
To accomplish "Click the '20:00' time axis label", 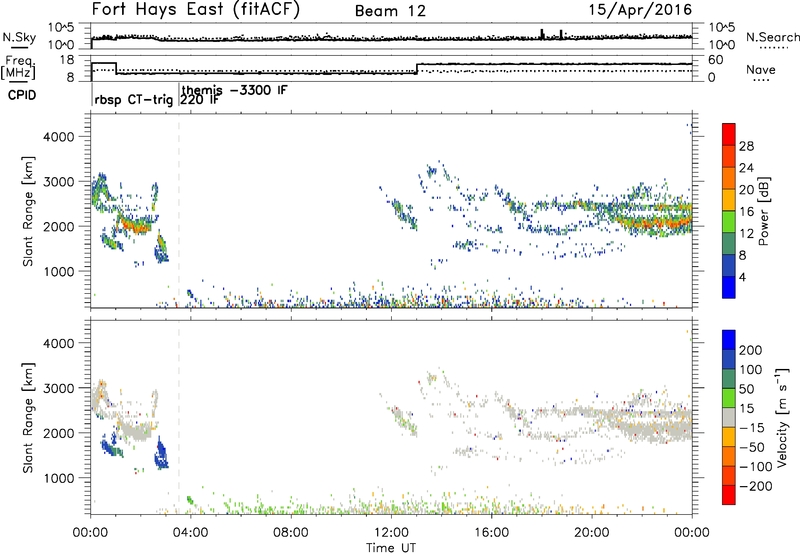I will (591, 533).
